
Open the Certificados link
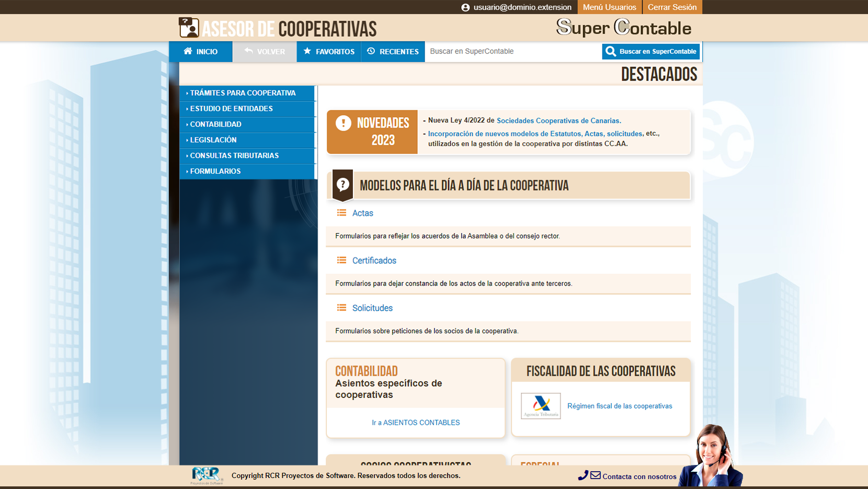click(374, 261)
